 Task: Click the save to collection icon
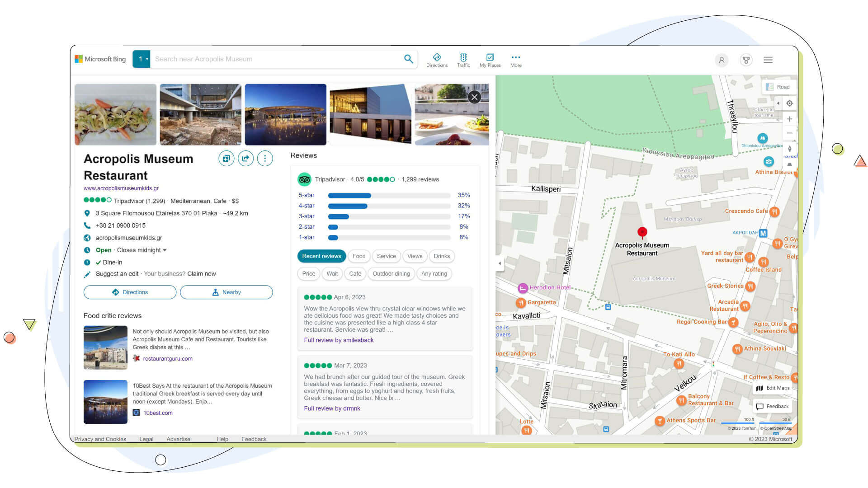coord(226,159)
